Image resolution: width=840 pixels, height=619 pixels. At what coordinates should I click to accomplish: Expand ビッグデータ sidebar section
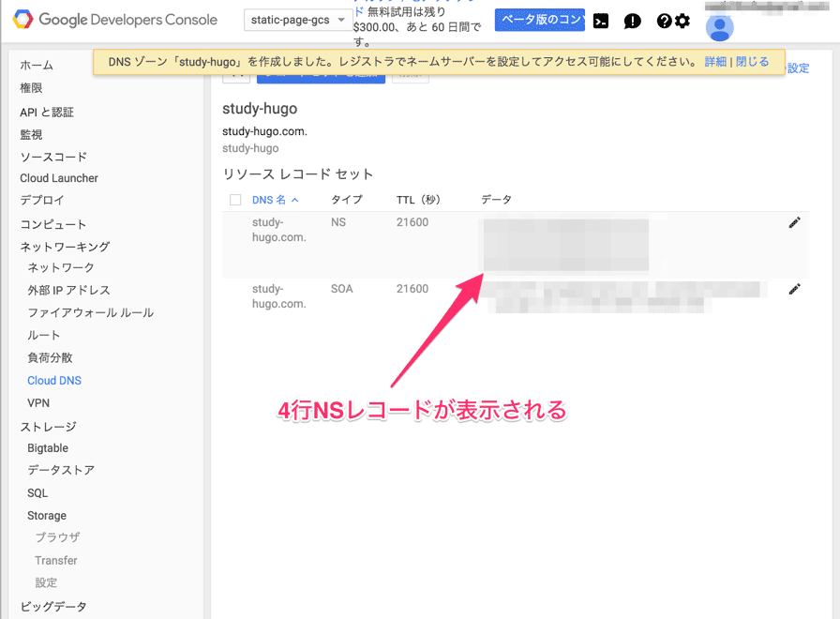click(53, 606)
